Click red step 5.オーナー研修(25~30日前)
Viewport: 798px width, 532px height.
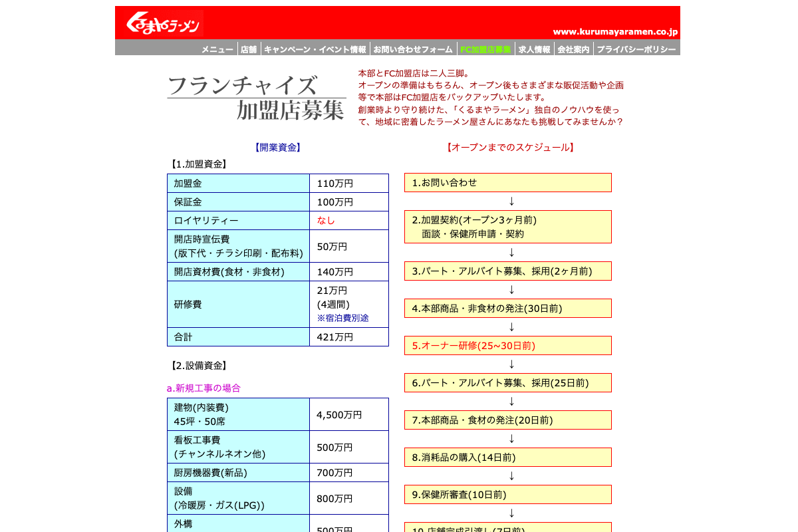[508, 346]
